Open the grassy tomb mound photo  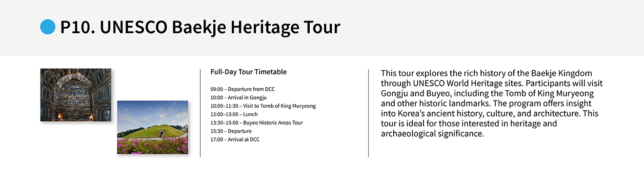(153, 127)
